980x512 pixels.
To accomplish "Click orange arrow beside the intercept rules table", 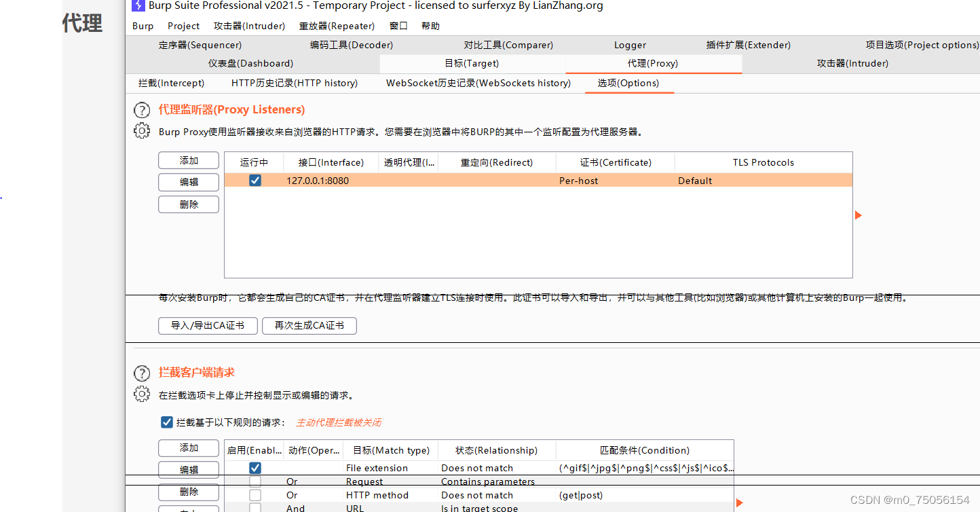I will [740, 503].
